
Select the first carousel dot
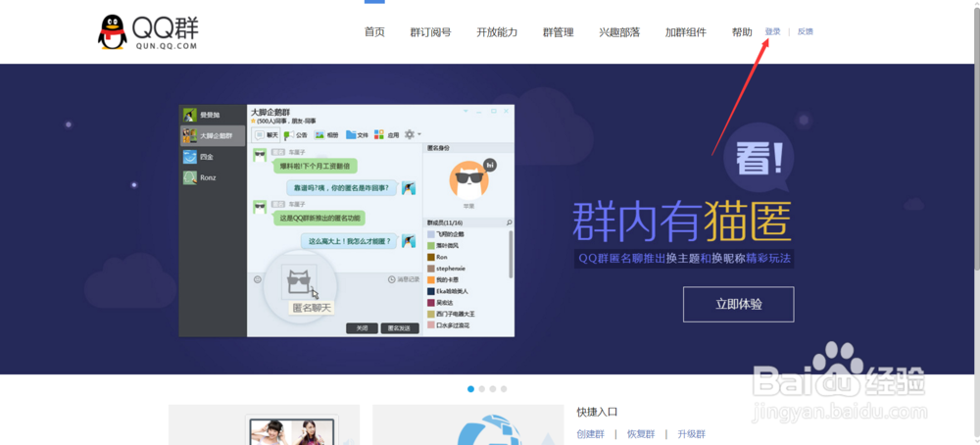[x=470, y=389]
